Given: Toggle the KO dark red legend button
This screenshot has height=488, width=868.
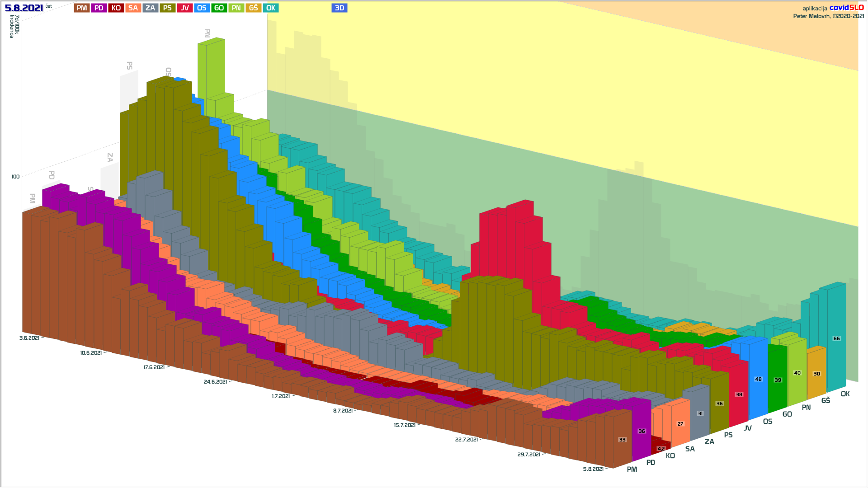Looking at the screenshot, I should click(116, 8).
